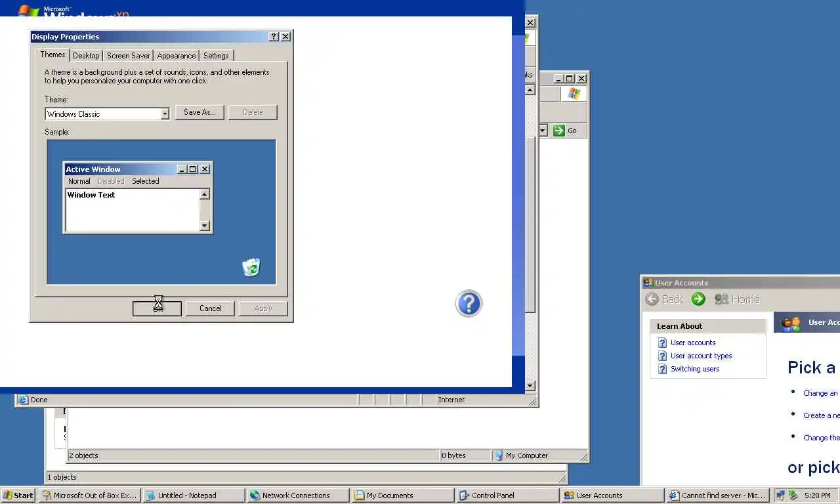Switch to Control Panel taskbar button
Viewport: 840px width, 504px height.
click(507, 495)
